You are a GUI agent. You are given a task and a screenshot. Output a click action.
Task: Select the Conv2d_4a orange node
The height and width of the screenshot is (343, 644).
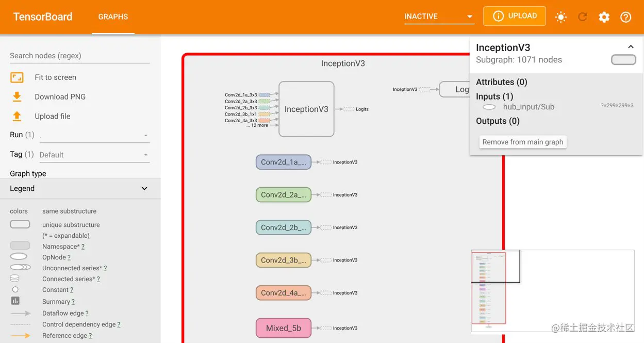(x=284, y=293)
